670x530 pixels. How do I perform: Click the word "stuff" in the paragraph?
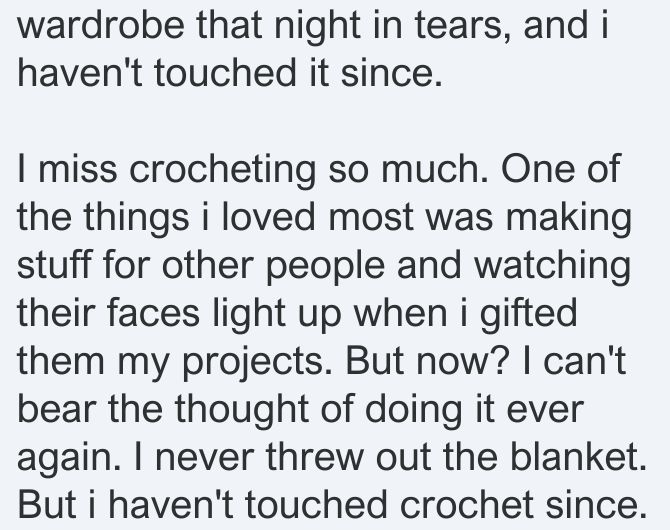pos(54,264)
